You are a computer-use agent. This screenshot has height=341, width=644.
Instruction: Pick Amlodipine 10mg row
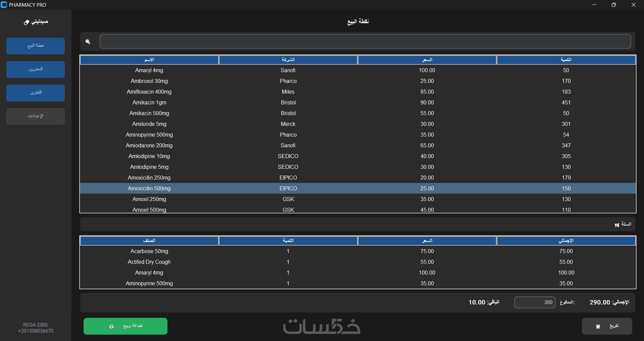point(358,156)
